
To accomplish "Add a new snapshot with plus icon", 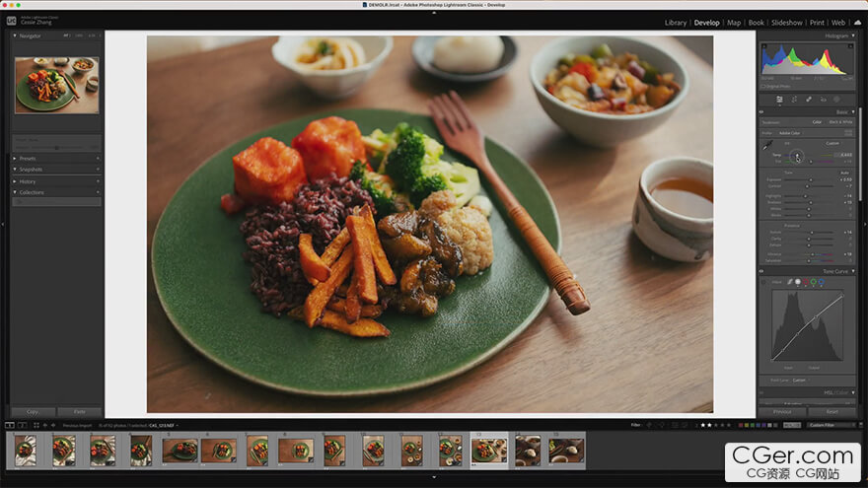I will pos(98,170).
